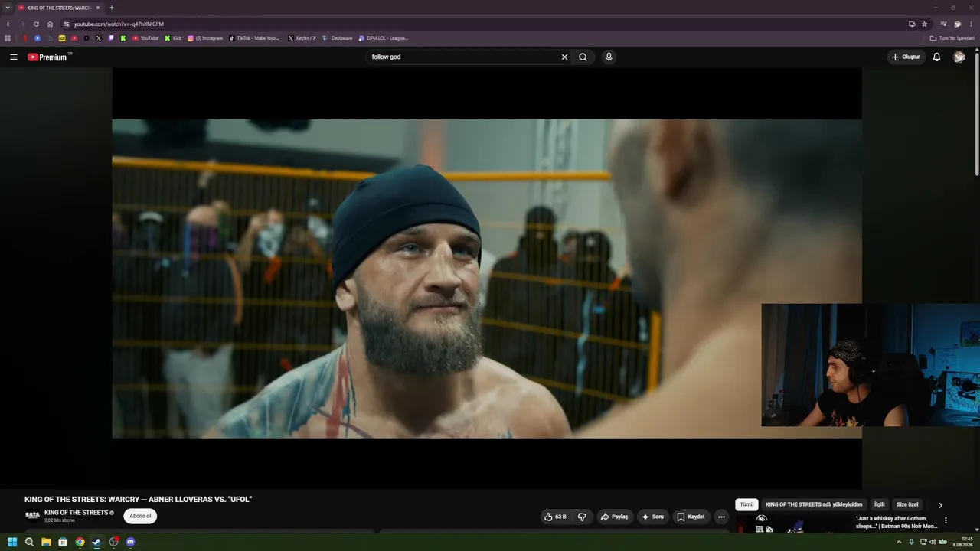This screenshot has height=551, width=980.
Task: Click the video player to pause playback
Action: click(487, 279)
